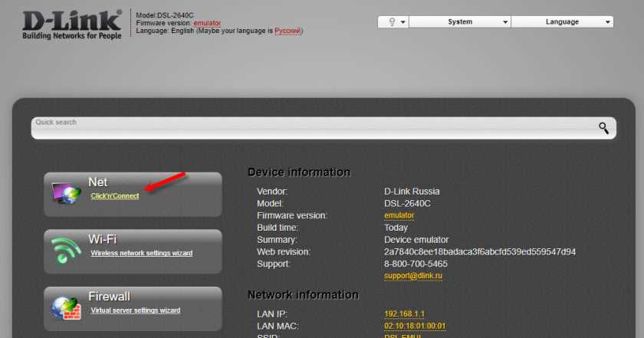Click the magnifier search icon

coord(603,128)
